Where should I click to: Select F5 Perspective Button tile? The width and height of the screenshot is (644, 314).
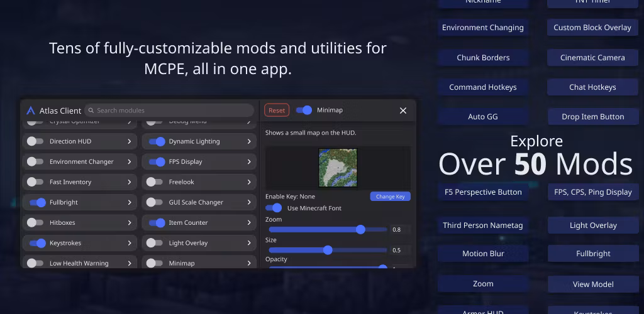[483, 192]
